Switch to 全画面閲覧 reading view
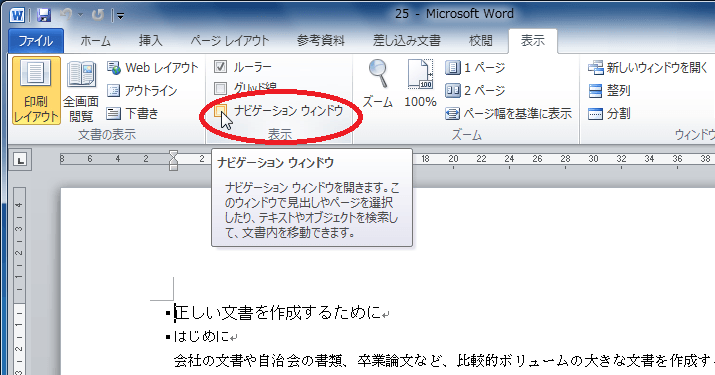The width and height of the screenshot is (715, 375). pos(81,91)
